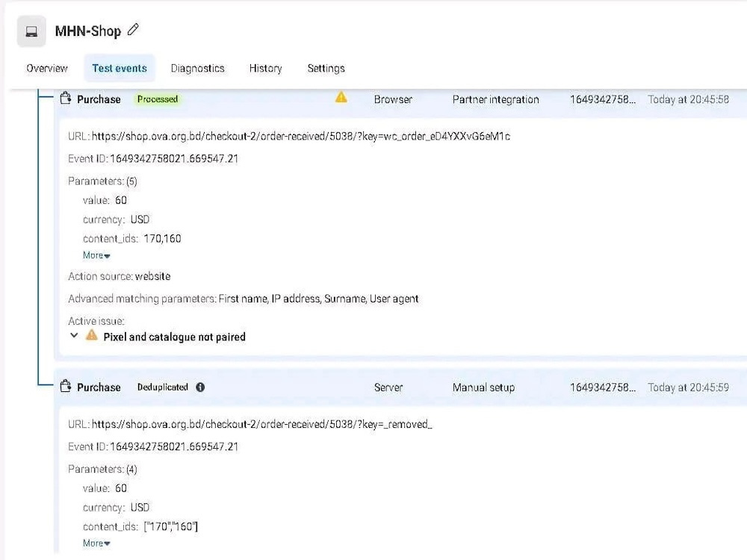Expand the Pixel and catalogue not paired chevron
The image size is (747, 560).
pyautogui.click(x=74, y=335)
